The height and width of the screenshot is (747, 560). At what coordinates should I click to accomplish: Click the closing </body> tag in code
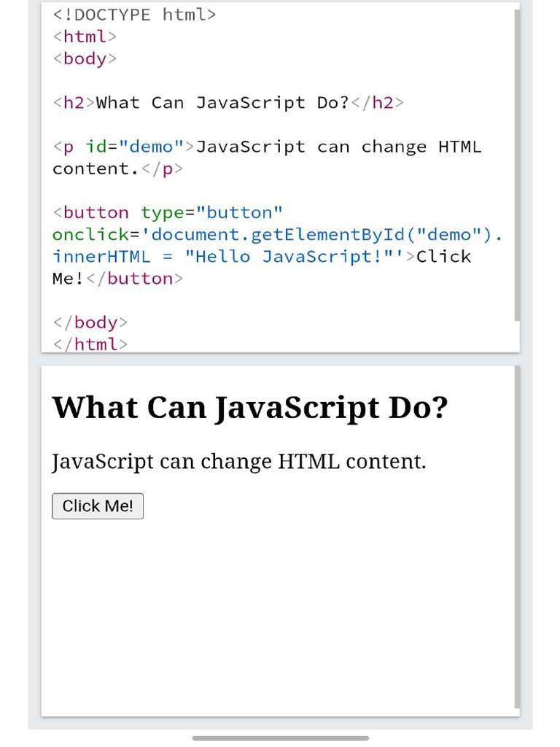point(90,322)
